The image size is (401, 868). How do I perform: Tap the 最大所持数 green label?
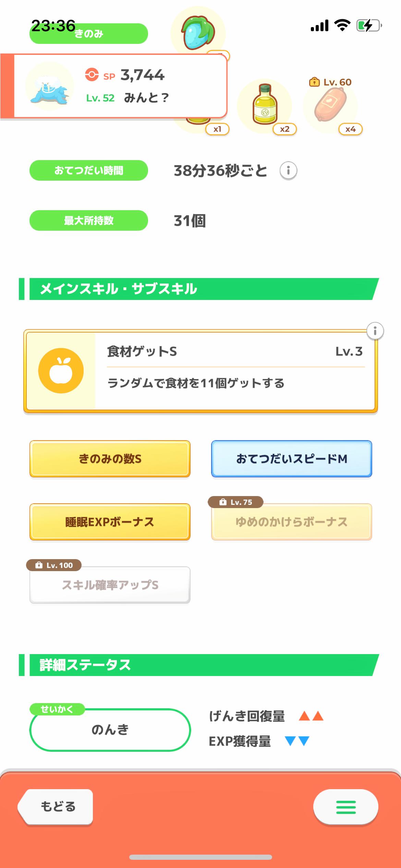[x=89, y=220]
